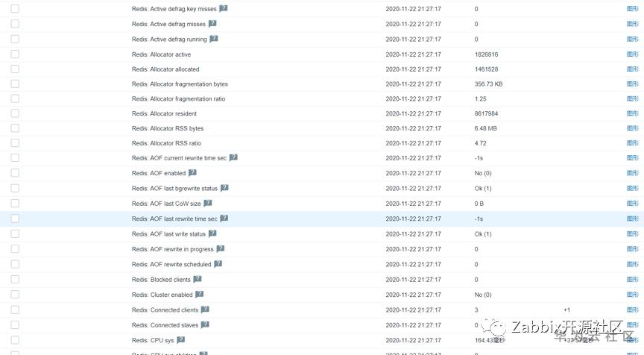Click 'Redis: Allocator allocated' item name
The width and height of the screenshot is (644, 355).
[x=165, y=69]
